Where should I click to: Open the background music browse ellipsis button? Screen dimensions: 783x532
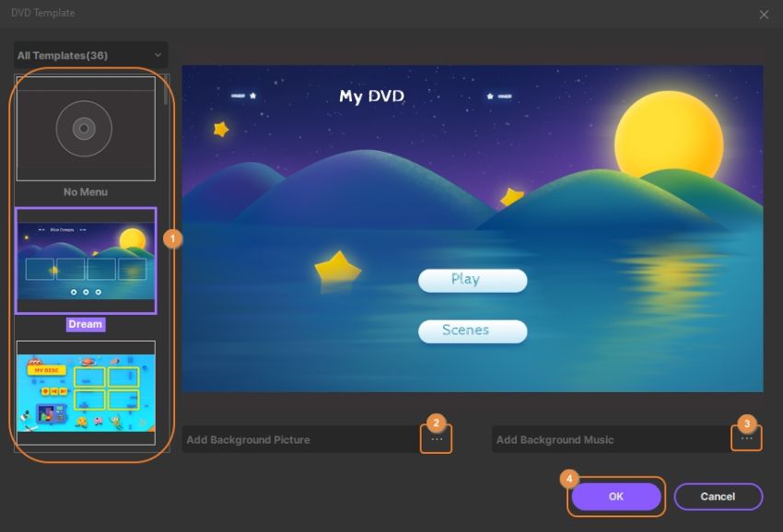tap(746, 440)
